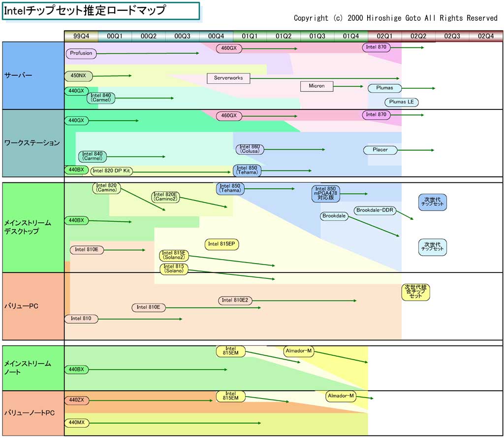
Task: Click the Intel 815E (Solano2) bubble
Action: pos(174,255)
